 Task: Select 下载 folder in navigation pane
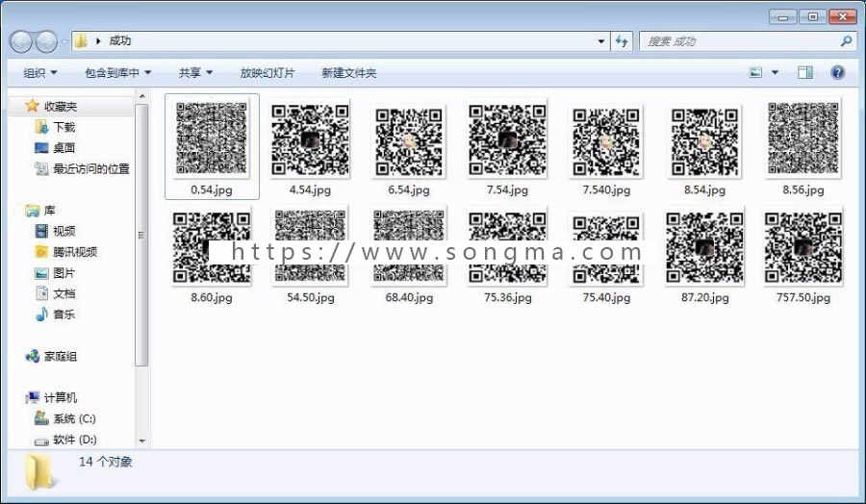pos(64,127)
